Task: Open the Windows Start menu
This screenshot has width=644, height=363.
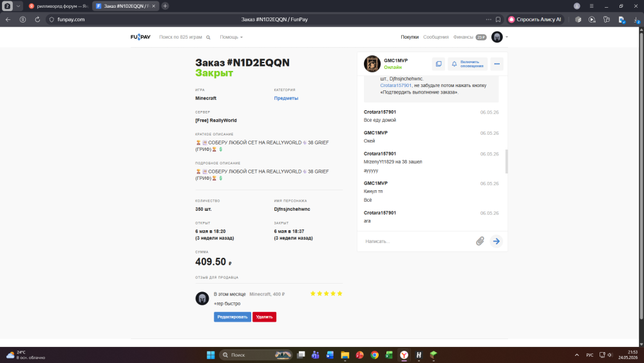Action: [211, 355]
